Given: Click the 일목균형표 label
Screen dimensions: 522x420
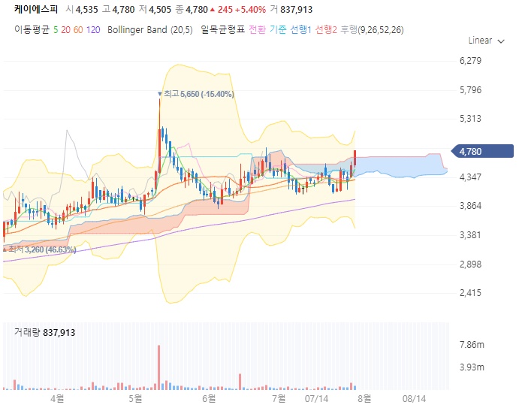Looking at the screenshot, I should coord(223,30).
